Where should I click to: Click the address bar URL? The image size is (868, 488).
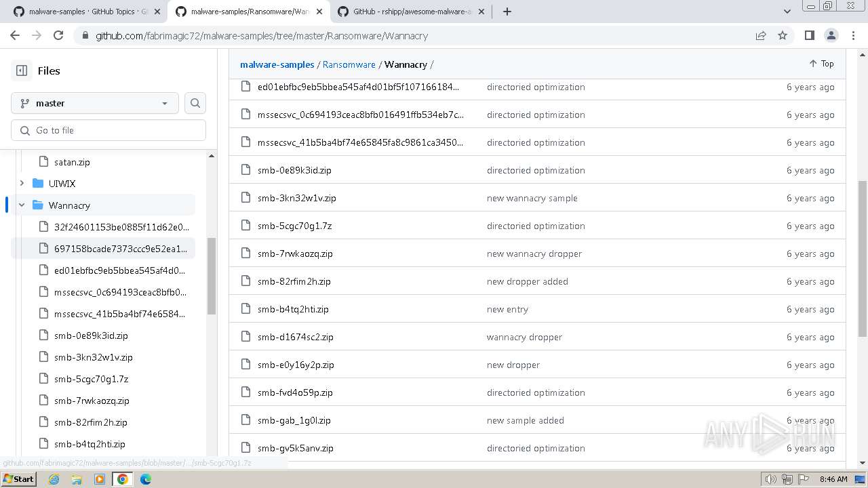[261, 36]
